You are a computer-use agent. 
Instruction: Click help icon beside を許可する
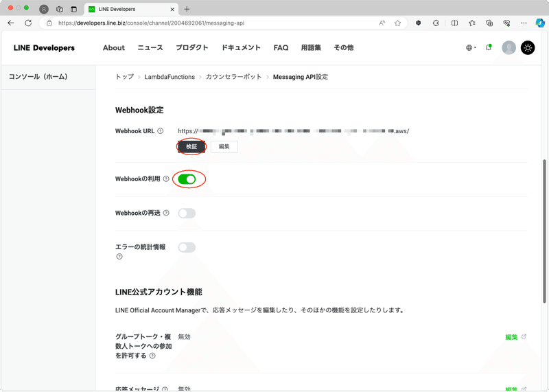tap(152, 356)
